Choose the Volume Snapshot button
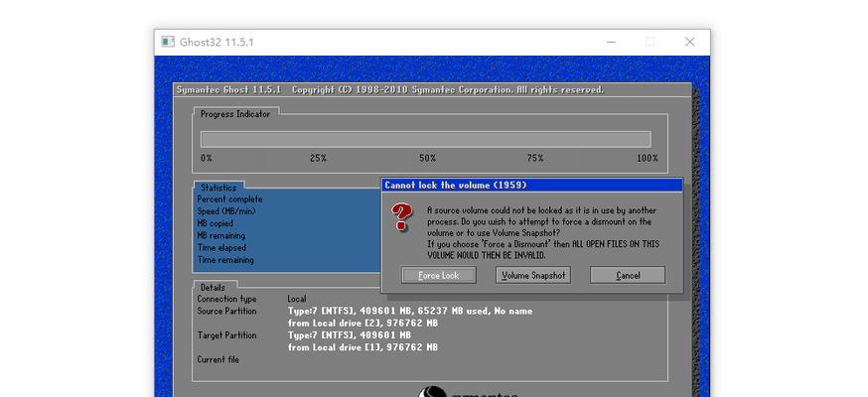The image size is (868, 397). coord(533,275)
